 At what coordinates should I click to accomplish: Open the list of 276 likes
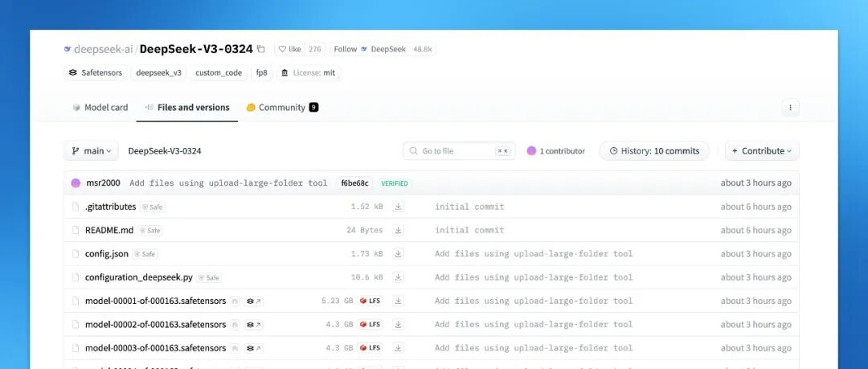(x=314, y=49)
